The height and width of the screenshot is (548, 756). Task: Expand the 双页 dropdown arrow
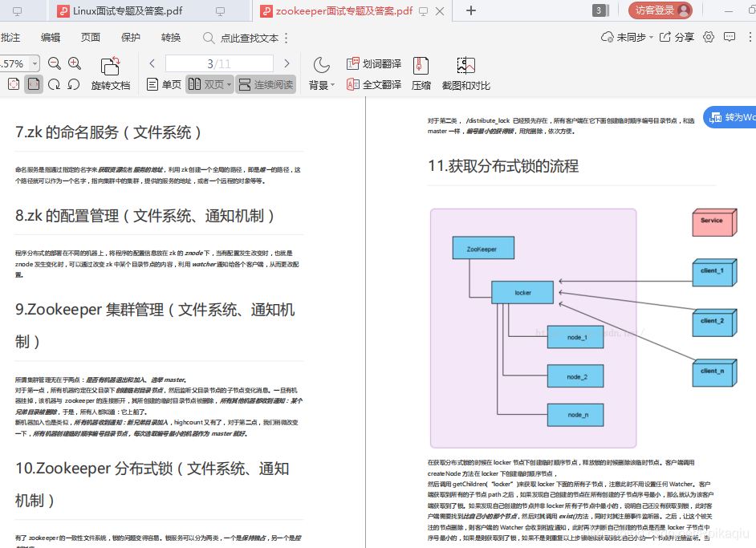click(229, 85)
